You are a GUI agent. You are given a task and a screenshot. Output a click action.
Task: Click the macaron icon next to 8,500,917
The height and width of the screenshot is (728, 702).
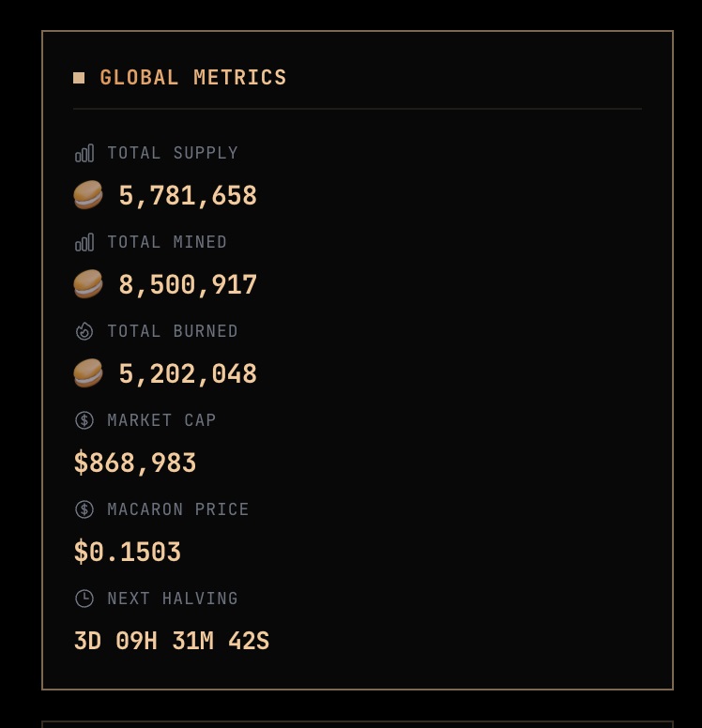[x=88, y=284]
